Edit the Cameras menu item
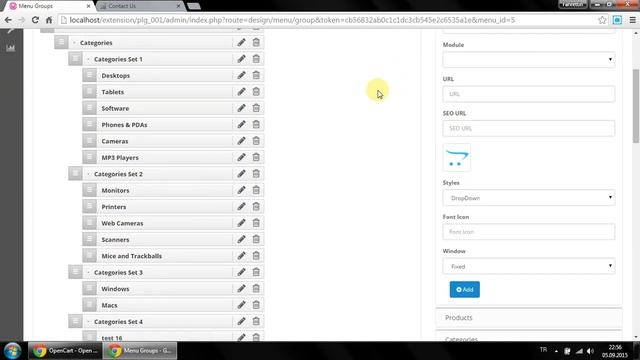The width and height of the screenshot is (640, 360). pyautogui.click(x=241, y=141)
